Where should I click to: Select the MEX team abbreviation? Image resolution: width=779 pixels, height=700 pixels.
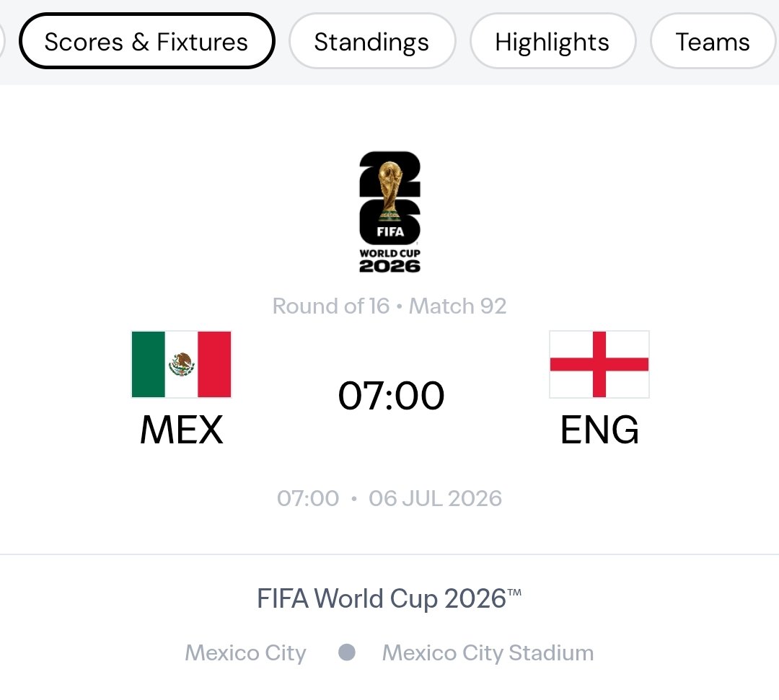[181, 430]
